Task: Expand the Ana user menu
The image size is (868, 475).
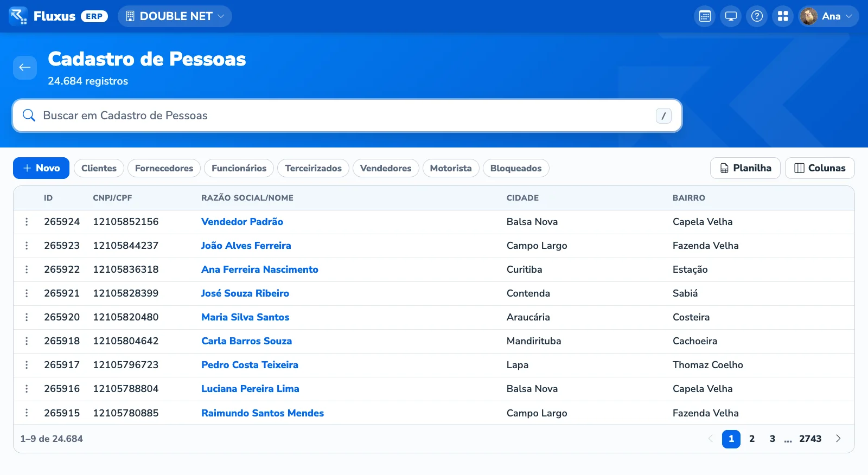Action: click(x=828, y=16)
